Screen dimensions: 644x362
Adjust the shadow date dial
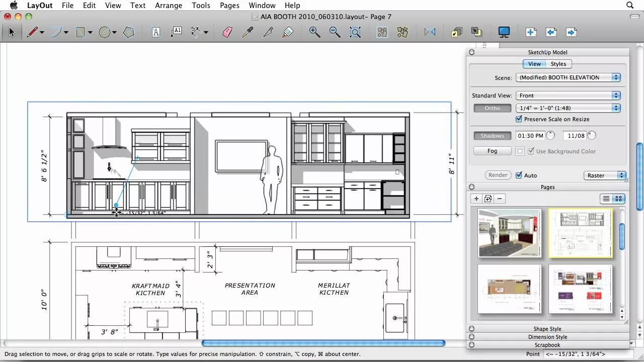click(x=591, y=135)
